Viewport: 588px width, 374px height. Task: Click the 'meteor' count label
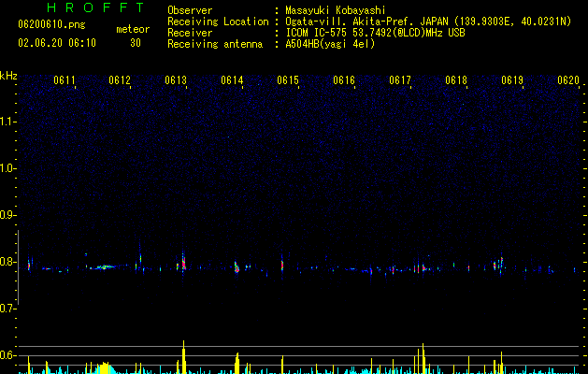[x=133, y=29]
